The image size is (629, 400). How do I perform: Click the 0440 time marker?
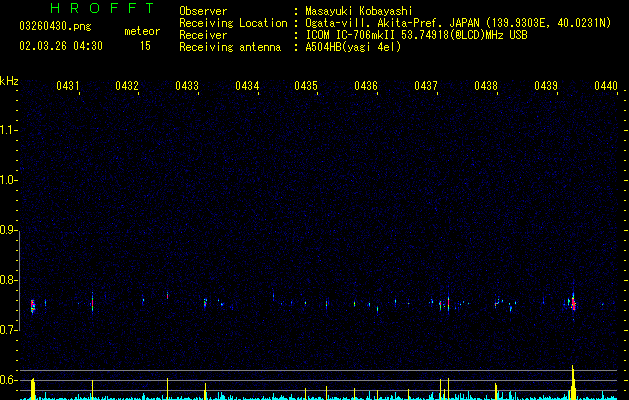click(606, 86)
